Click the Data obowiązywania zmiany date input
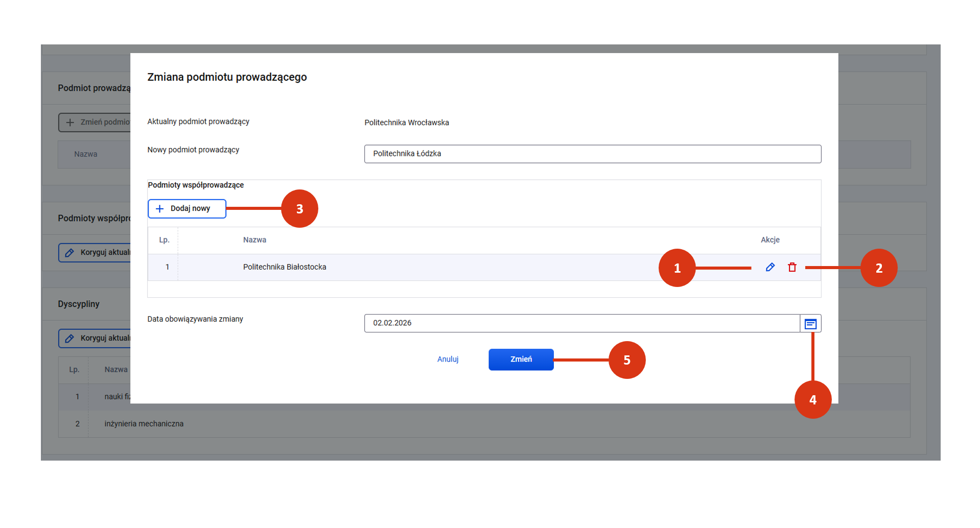This screenshot has width=980, height=528. [581, 323]
